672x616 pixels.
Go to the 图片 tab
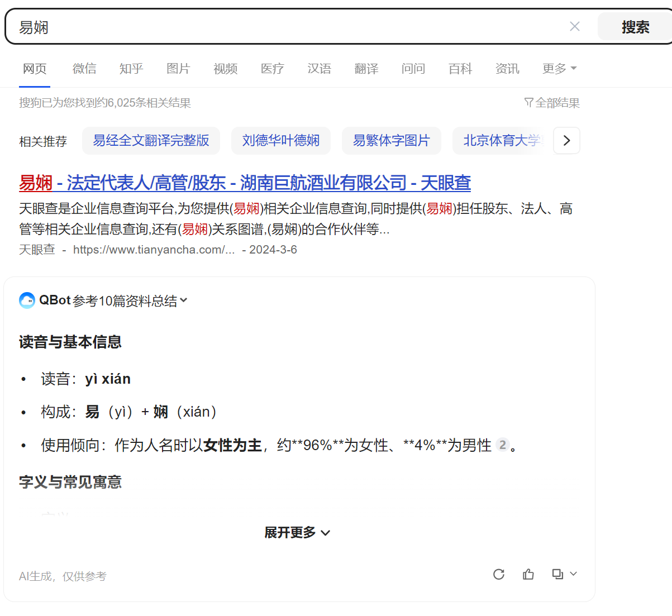[x=178, y=69]
